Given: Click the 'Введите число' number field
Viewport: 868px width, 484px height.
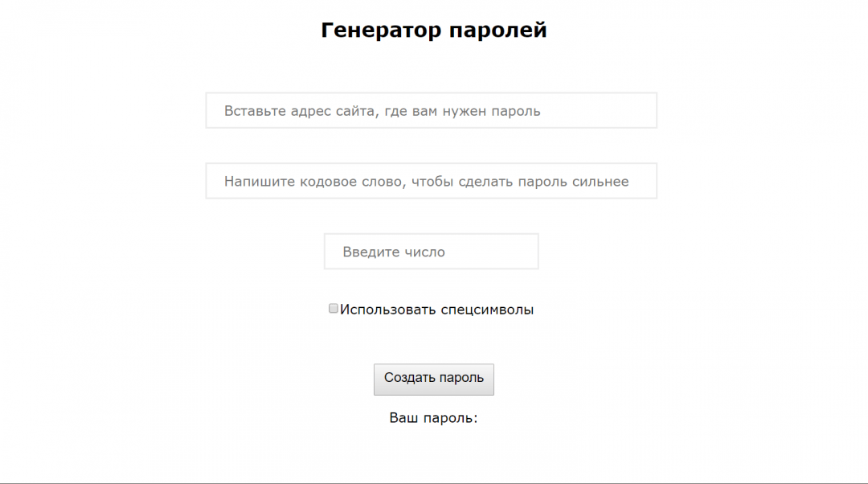Looking at the screenshot, I should (431, 252).
